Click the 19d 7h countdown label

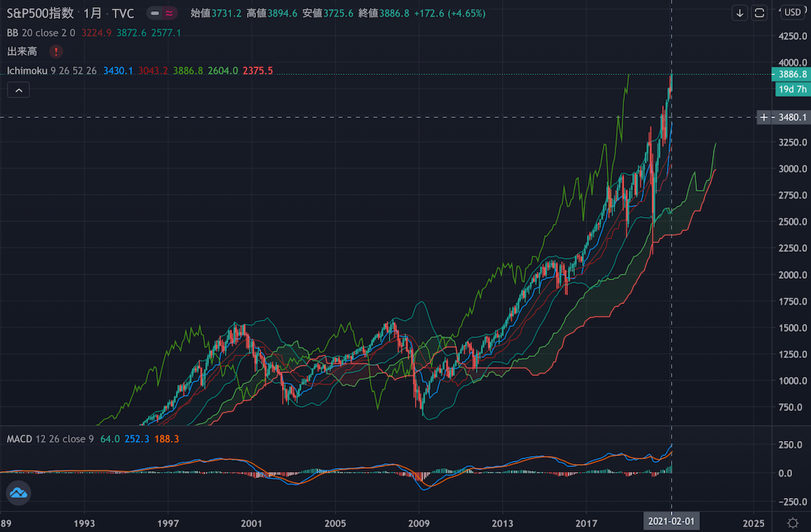pyautogui.click(x=793, y=89)
